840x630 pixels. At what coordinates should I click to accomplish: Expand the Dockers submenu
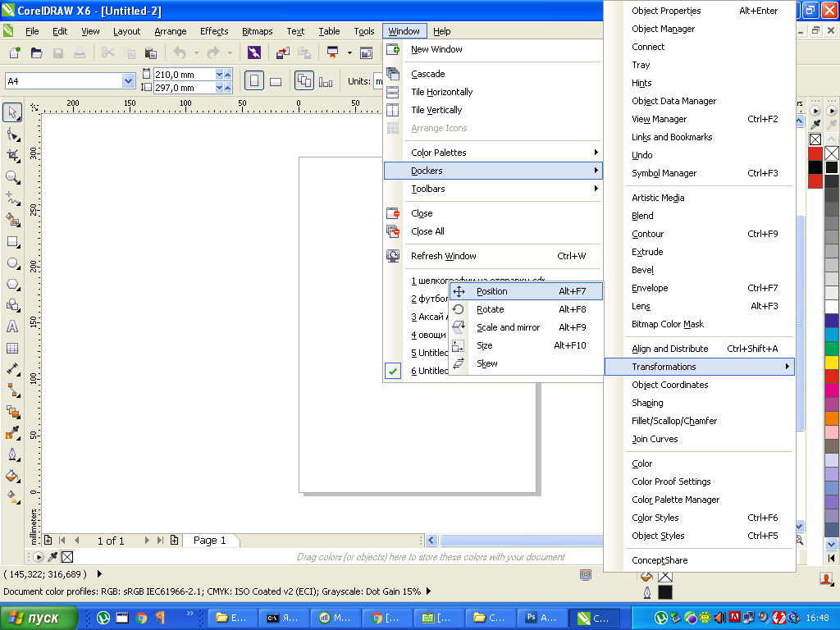[x=493, y=171]
